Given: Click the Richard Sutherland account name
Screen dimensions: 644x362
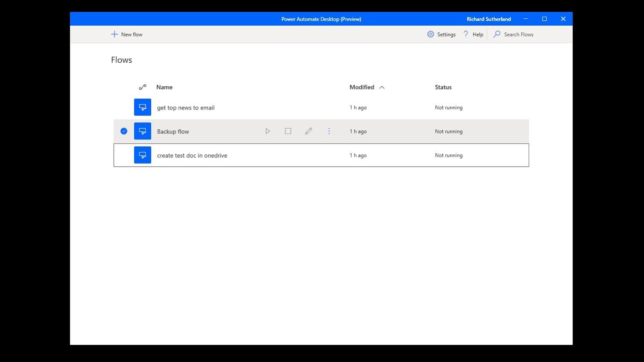Looking at the screenshot, I should 488,18.
